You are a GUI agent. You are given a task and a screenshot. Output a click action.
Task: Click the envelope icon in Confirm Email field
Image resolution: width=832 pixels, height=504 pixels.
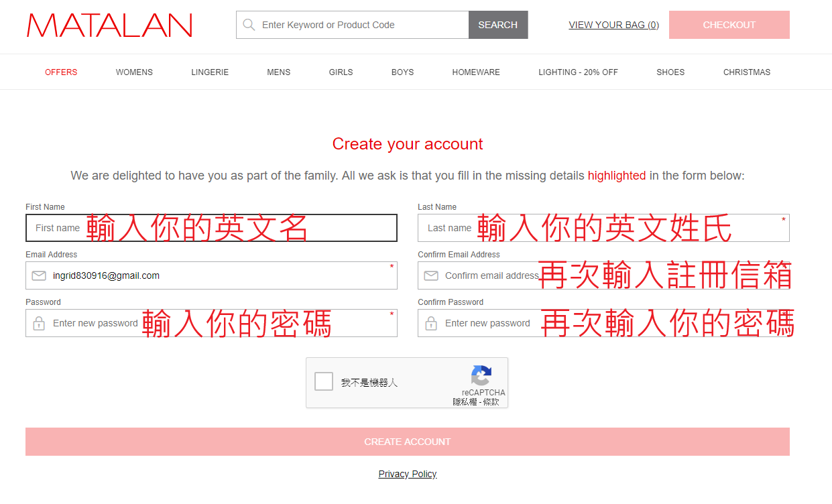coord(431,275)
